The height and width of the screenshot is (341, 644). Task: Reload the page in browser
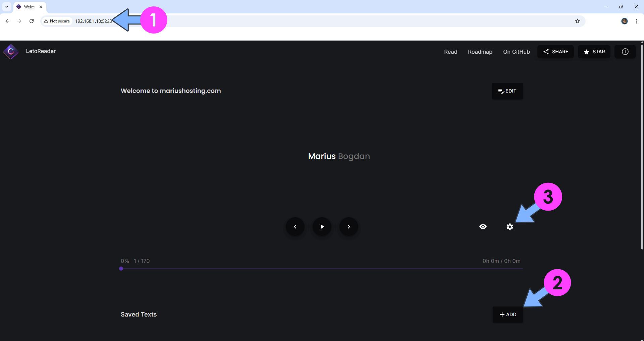[32, 21]
